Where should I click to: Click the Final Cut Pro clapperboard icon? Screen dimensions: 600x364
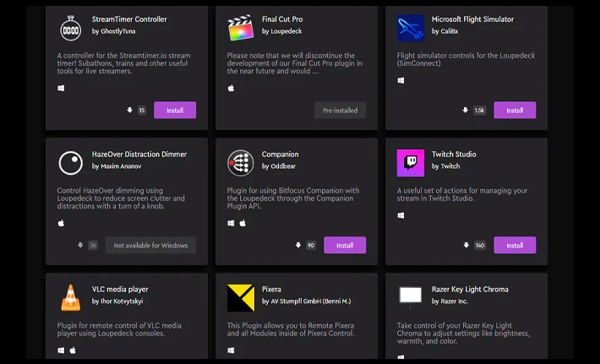point(241,28)
